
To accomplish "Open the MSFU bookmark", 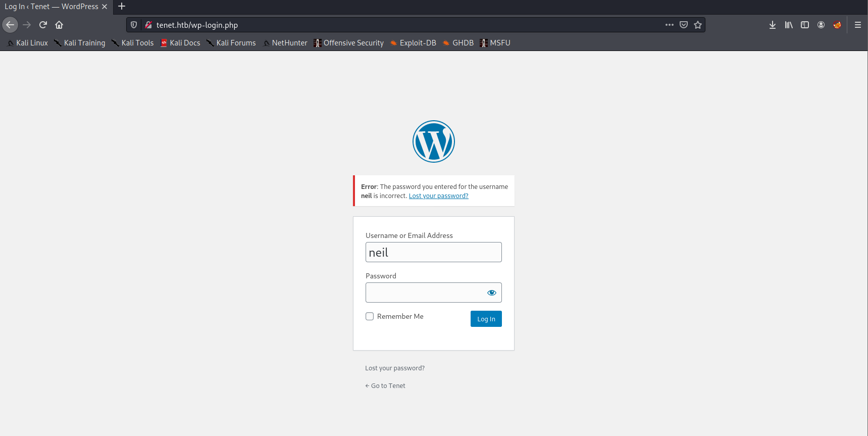I will click(495, 43).
